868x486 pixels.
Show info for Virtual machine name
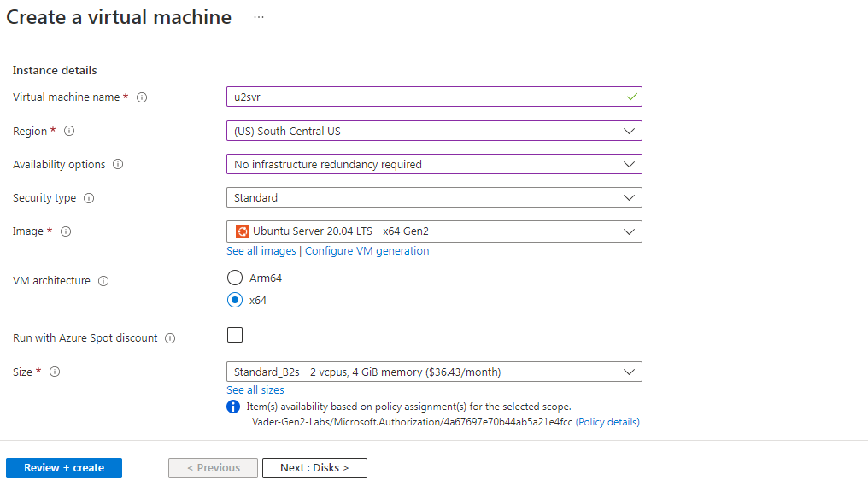[142, 97]
